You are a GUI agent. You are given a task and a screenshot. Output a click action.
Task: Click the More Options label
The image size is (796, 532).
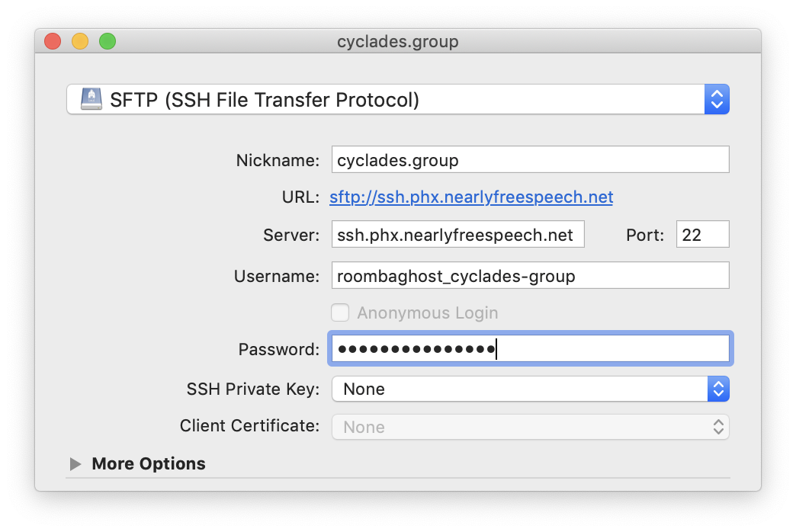coord(149,463)
